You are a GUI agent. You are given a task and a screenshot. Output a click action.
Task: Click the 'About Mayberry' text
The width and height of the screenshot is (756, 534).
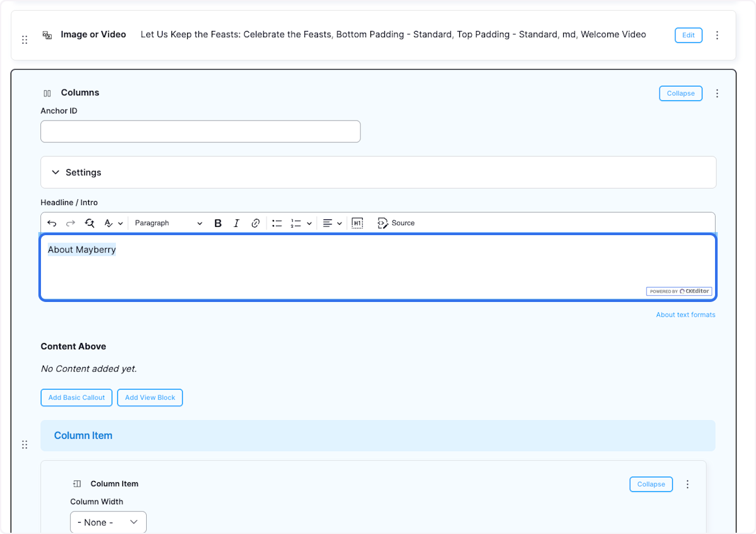click(82, 250)
